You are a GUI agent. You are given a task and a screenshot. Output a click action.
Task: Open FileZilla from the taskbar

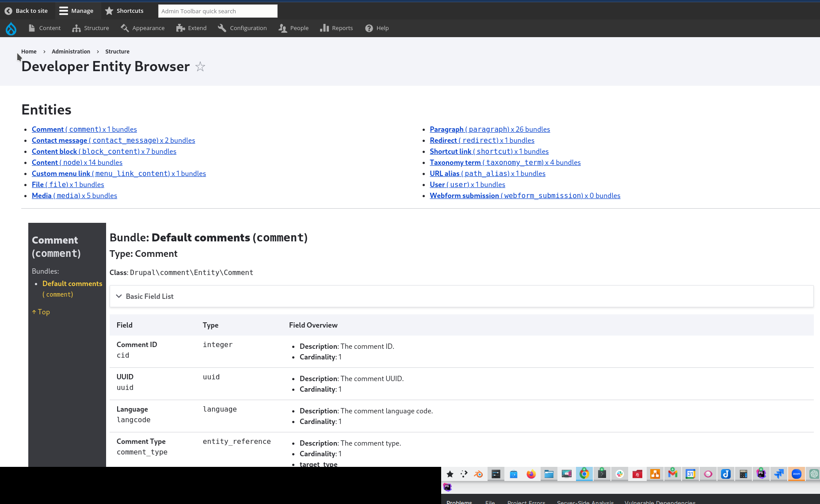coord(637,474)
